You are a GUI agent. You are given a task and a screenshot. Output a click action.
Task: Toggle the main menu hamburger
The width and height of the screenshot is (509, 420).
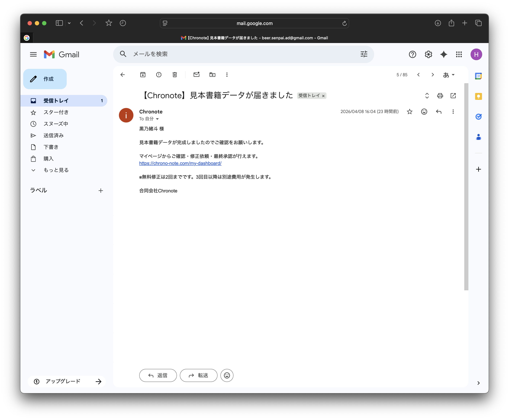pyautogui.click(x=33, y=54)
